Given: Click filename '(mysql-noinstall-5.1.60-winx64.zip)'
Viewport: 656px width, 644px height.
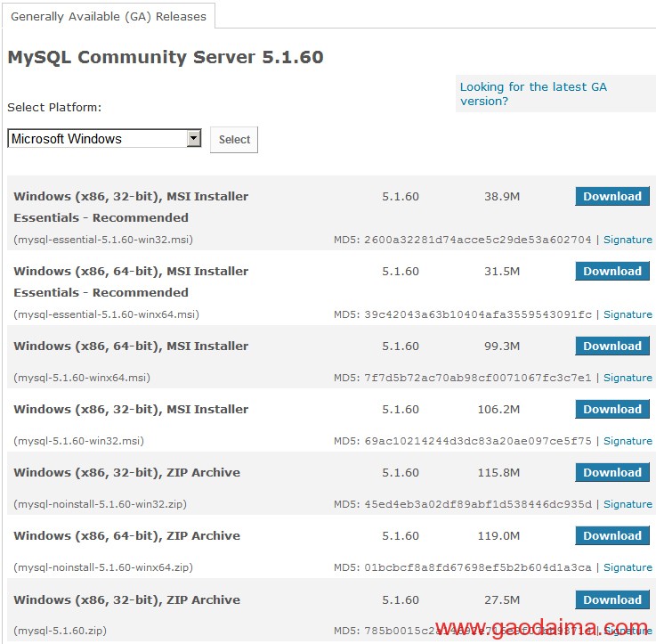Looking at the screenshot, I should [103, 567].
